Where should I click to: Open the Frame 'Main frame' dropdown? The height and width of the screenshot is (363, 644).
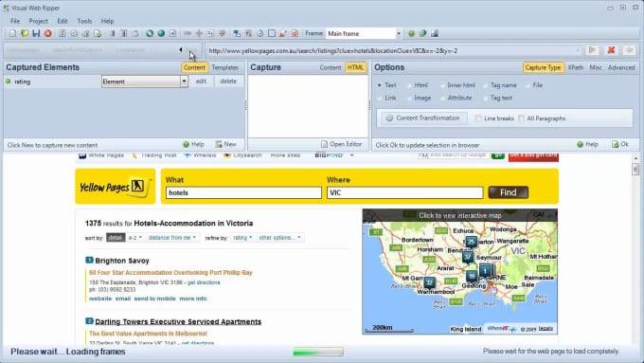[x=399, y=34]
